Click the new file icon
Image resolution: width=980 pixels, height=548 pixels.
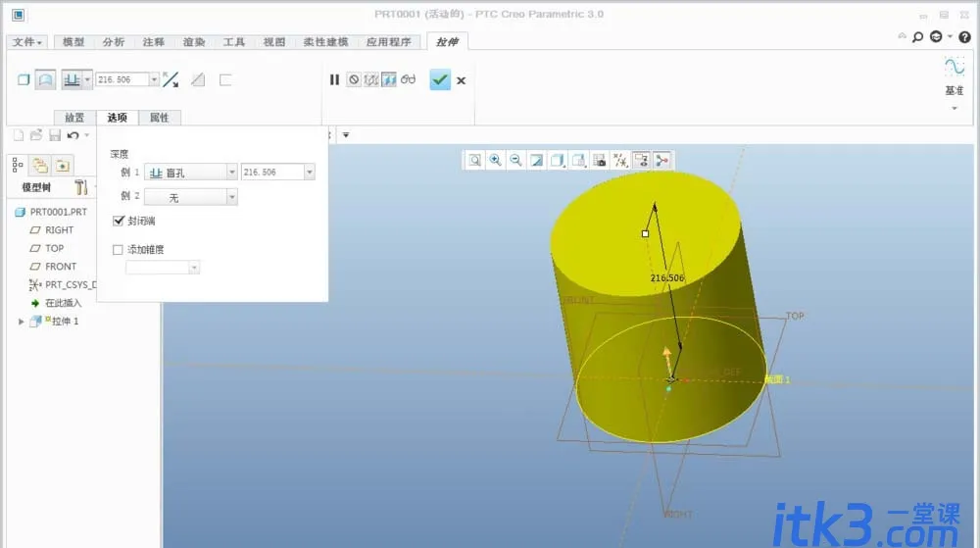[x=19, y=135]
